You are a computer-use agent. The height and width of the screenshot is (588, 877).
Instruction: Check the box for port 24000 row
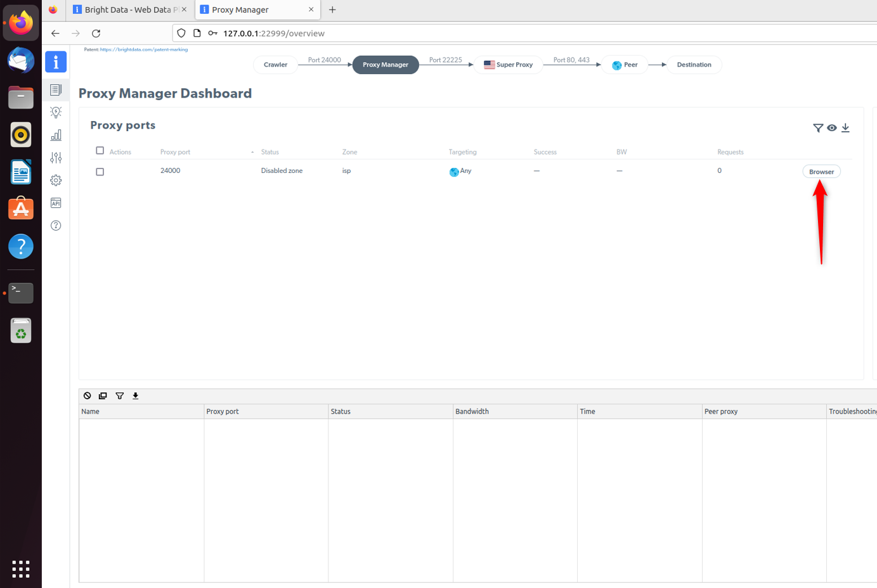pos(100,172)
